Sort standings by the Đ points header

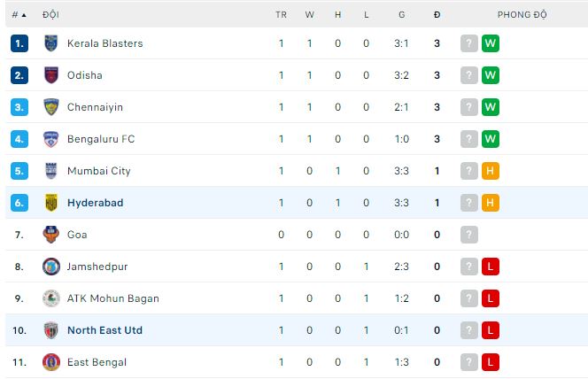click(x=437, y=15)
